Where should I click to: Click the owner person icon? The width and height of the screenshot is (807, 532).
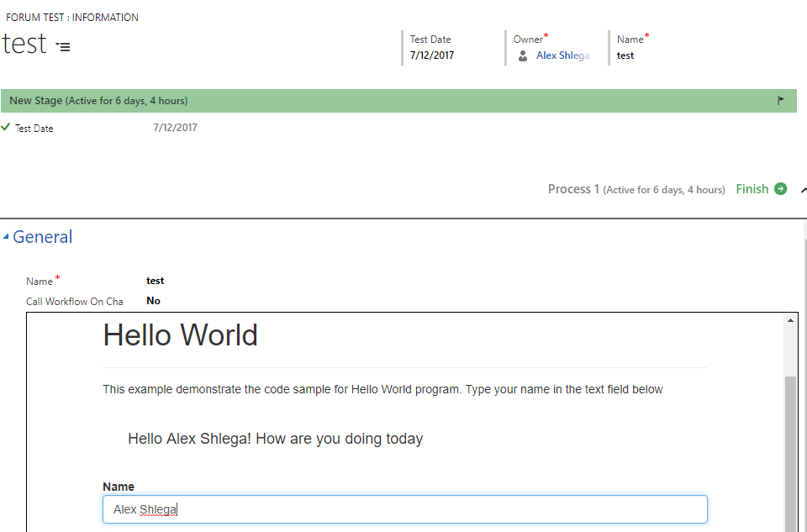coord(522,55)
